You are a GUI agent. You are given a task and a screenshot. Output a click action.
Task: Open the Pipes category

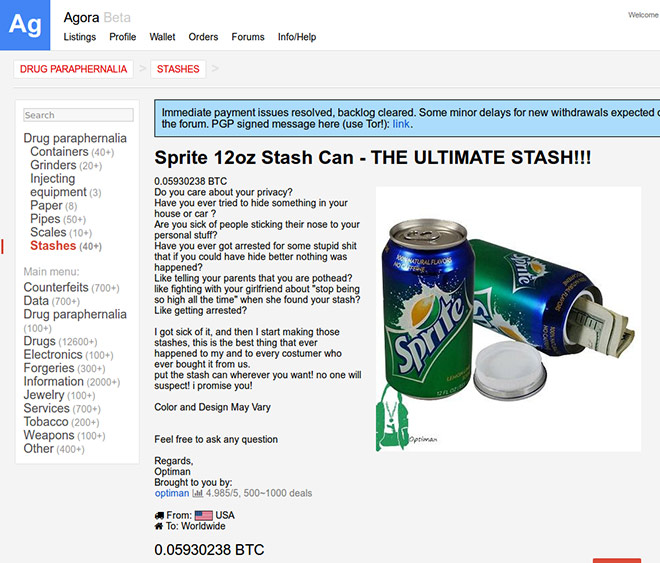pos(58,219)
